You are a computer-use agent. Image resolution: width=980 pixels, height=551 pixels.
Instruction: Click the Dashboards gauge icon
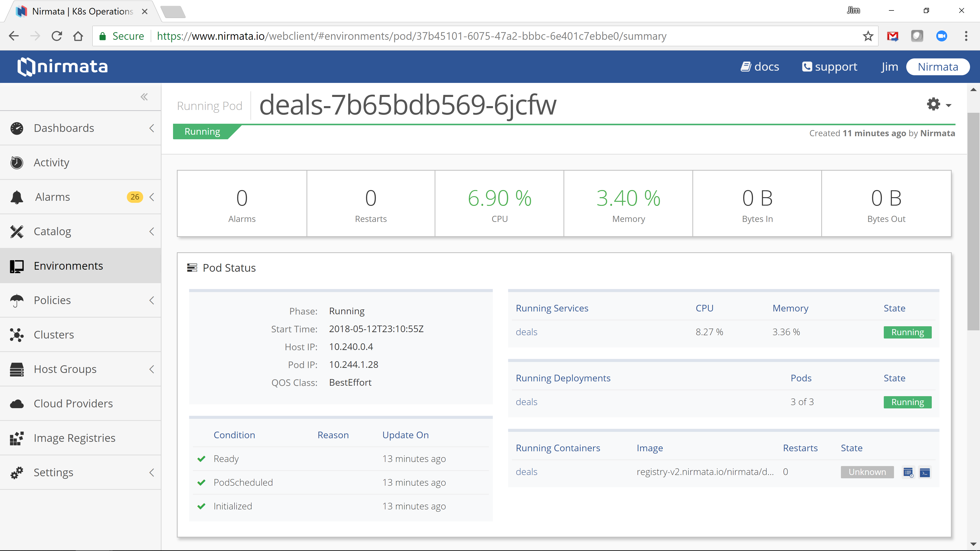[x=17, y=128]
